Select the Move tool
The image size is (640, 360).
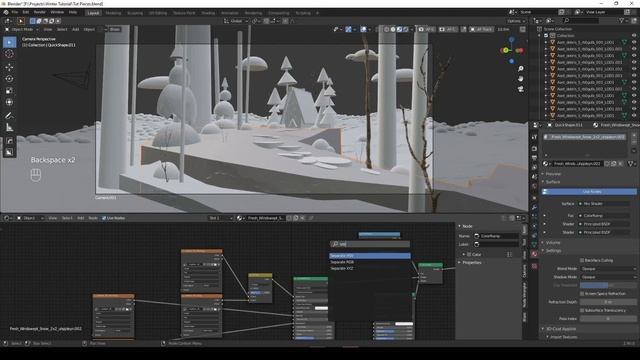(9, 67)
